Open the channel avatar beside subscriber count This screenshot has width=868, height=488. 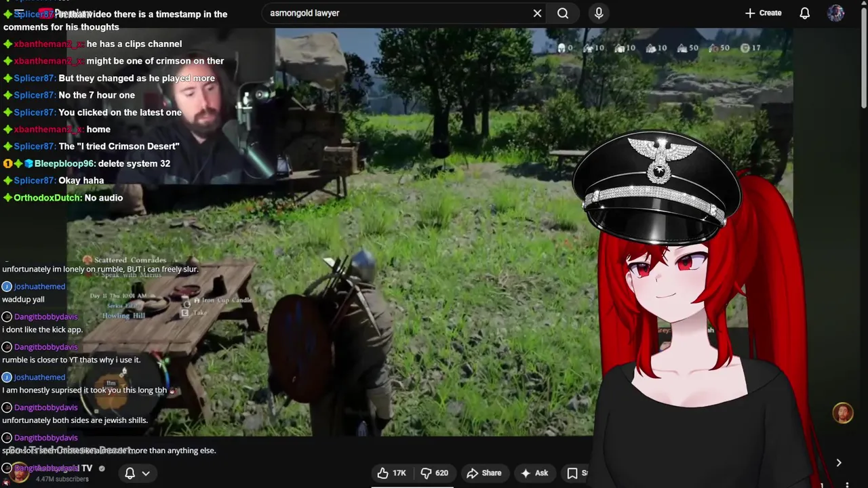click(x=18, y=472)
